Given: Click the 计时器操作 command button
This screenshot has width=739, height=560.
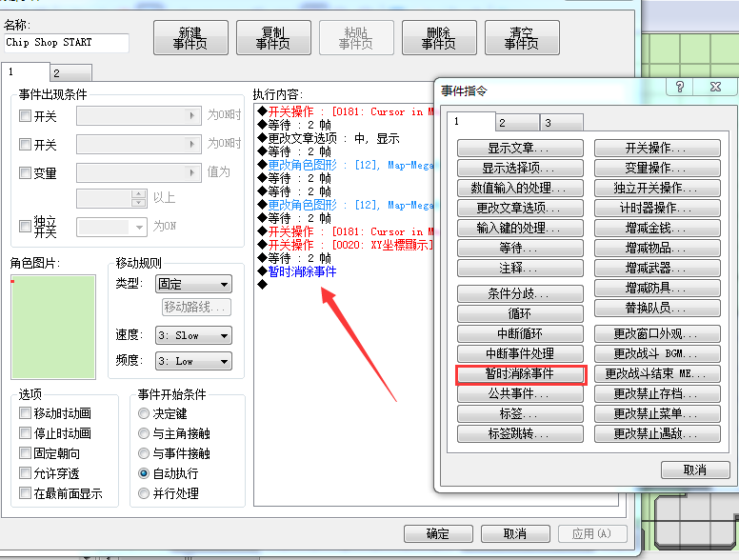Looking at the screenshot, I should (657, 208).
